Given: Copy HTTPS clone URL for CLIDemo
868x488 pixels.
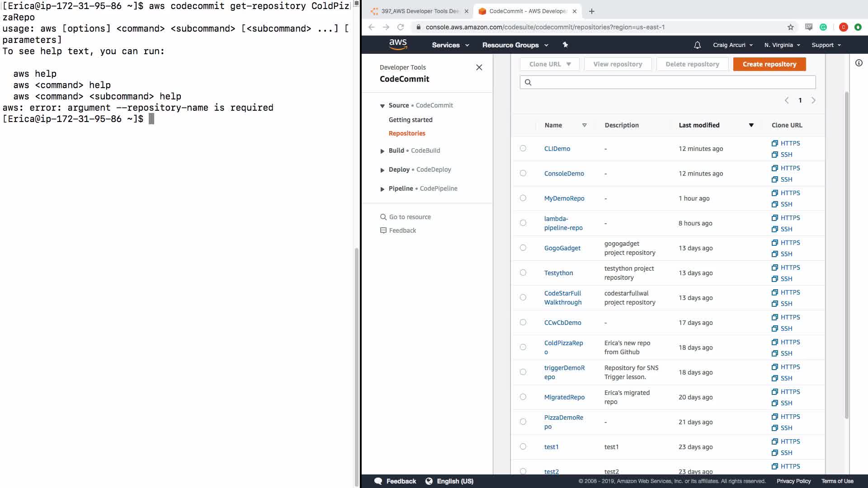Looking at the screenshot, I should click(x=786, y=143).
